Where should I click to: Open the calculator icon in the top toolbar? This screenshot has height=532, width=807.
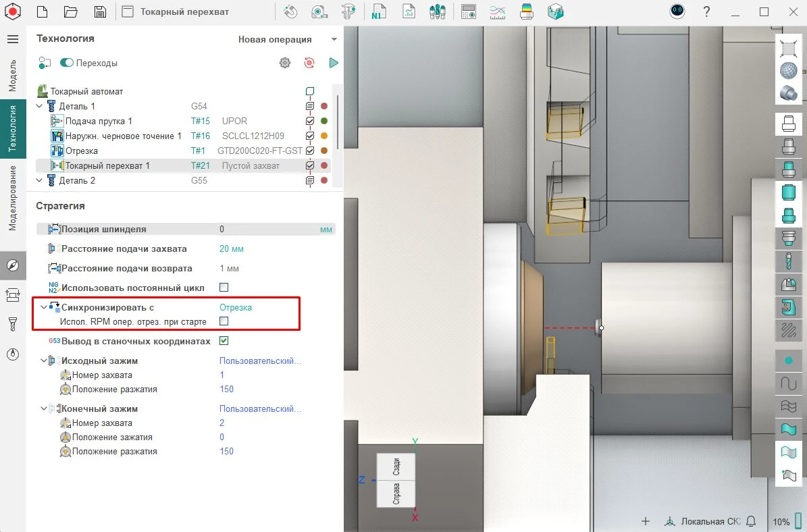point(468,11)
